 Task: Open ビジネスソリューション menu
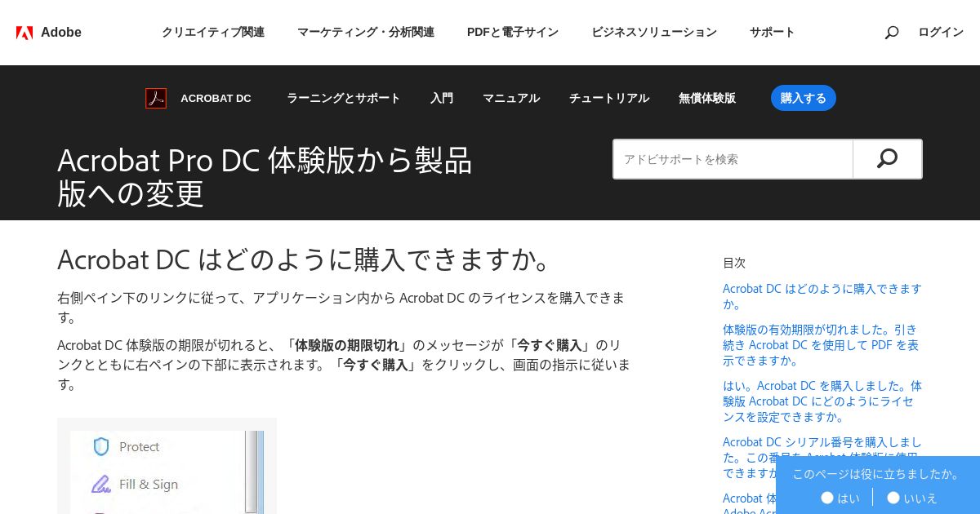tap(654, 33)
